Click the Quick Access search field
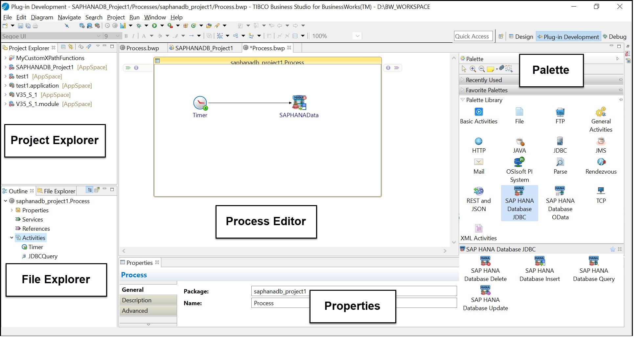 click(473, 36)
